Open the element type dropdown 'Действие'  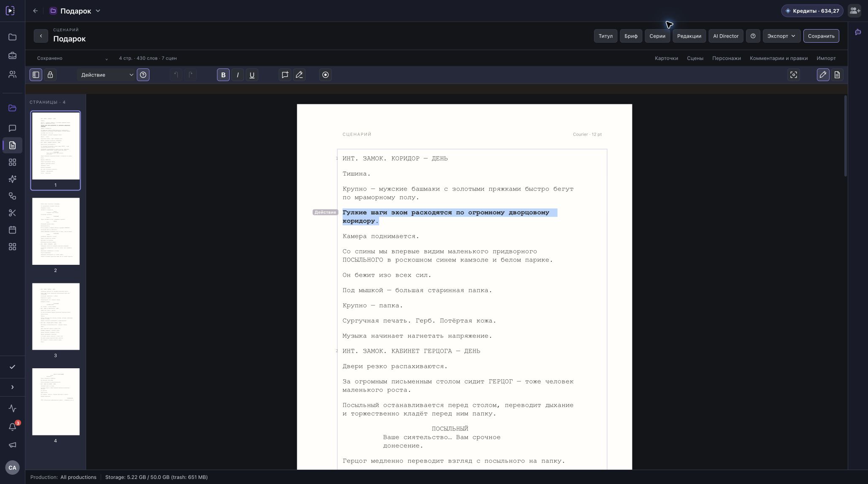106,75
